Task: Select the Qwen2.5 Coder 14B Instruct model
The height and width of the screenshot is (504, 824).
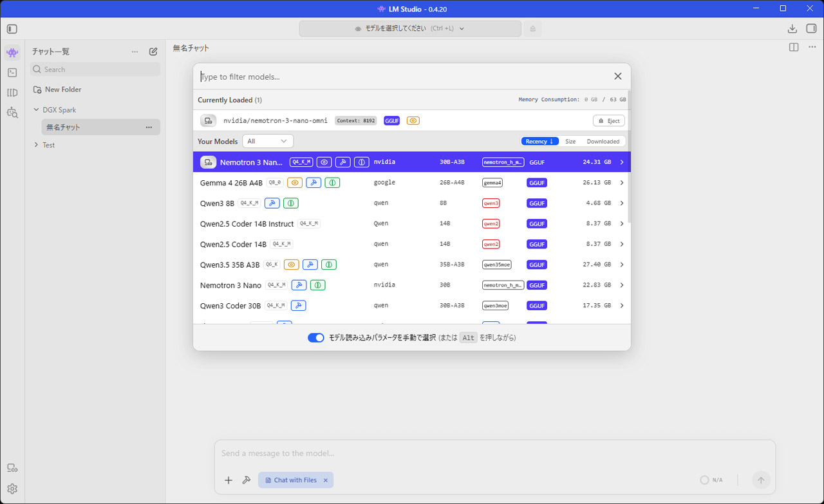Action: coord(412,224)
